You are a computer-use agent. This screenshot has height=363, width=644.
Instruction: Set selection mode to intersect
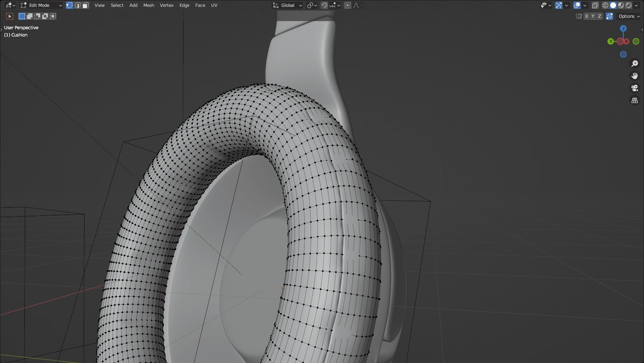click(x=53, y=16)
